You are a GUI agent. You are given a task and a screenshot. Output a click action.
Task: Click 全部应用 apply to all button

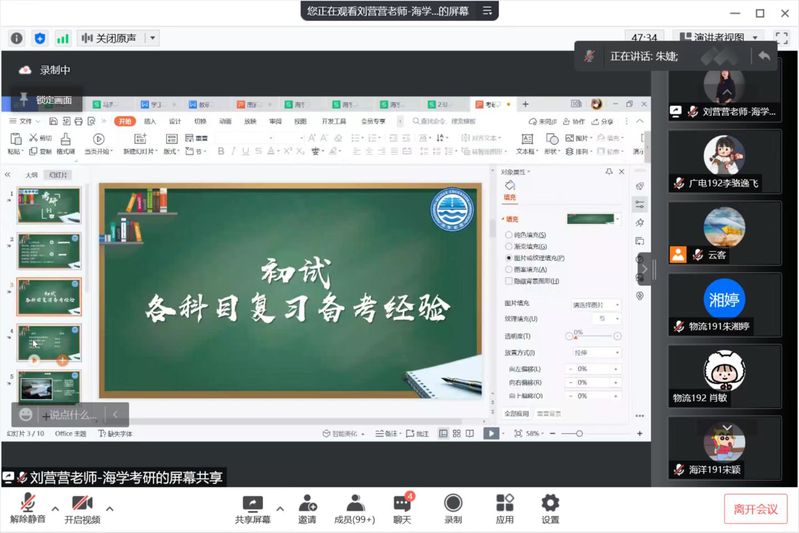point(517,414)
